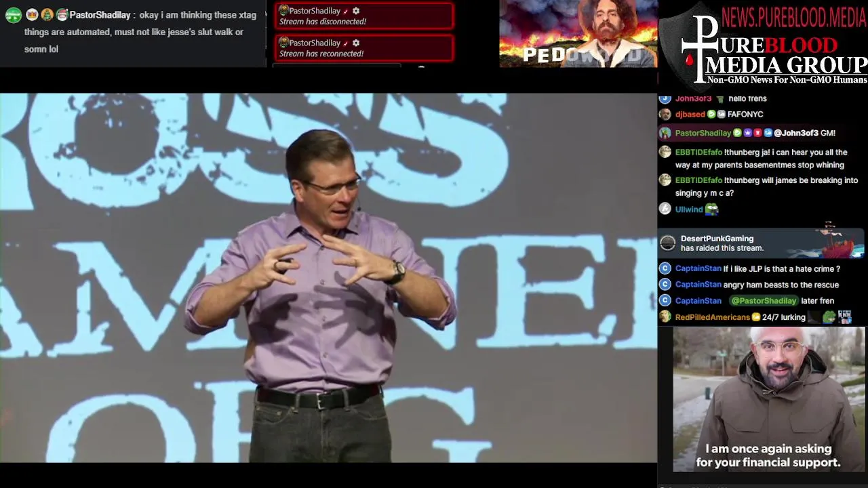Click the RedPilledAmericans username
The height and width of the screenshot is (488, 868).
pos(713,317)
